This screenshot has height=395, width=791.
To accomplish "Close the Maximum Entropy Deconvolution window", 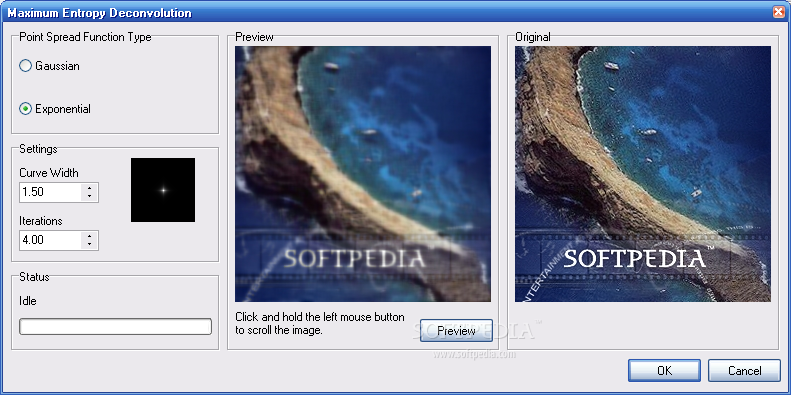I will coord(778,13).
